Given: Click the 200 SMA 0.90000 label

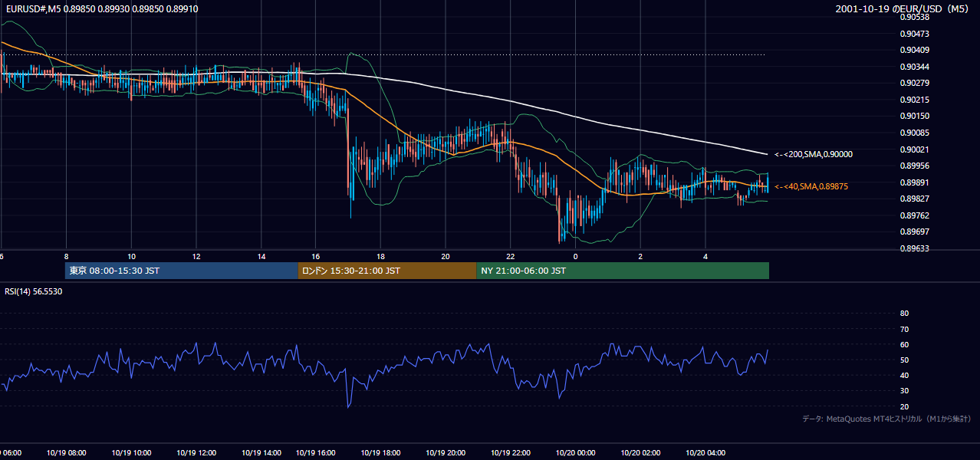Looking at the screenshot, I should (x=814, y=154).
